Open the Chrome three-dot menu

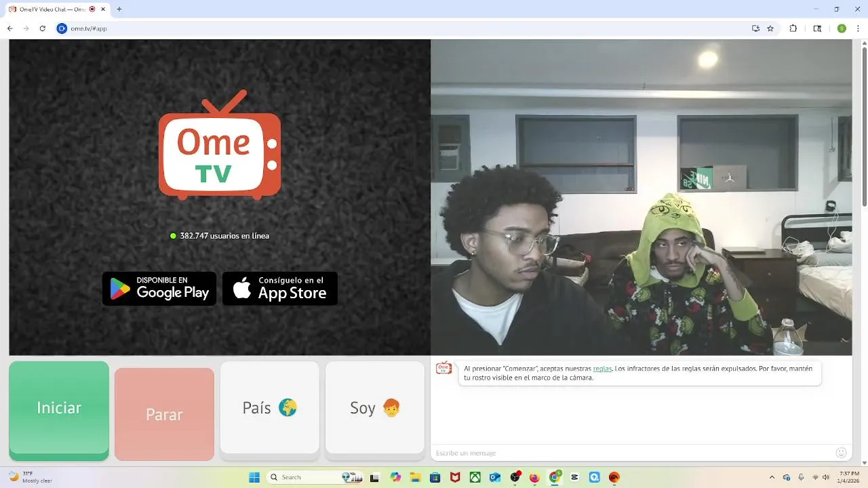(858, 28)
